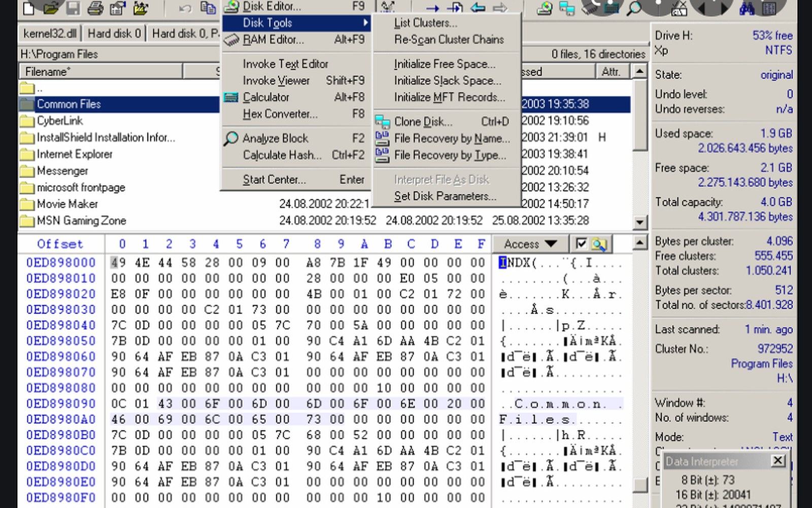
Task: Click the Offset column header
Action: 60,244
